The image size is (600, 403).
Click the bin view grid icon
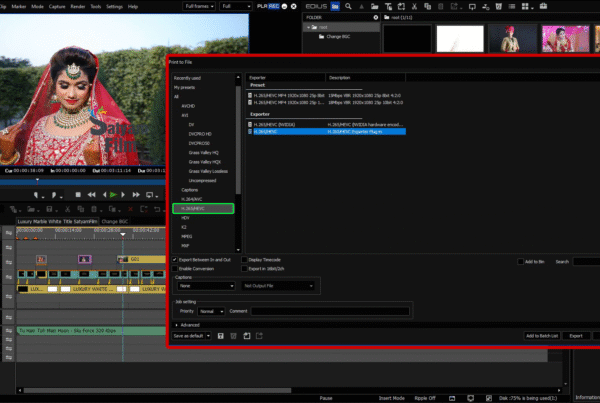click(x=525, y=6)
